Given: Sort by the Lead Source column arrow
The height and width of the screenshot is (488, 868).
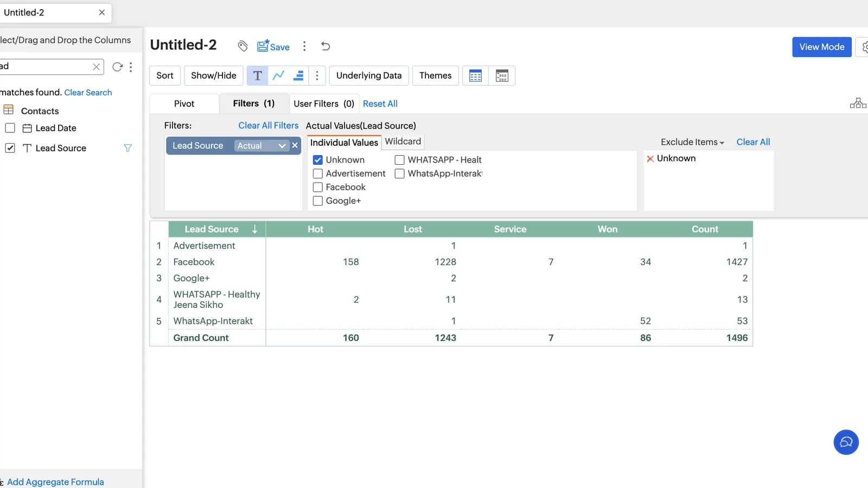Looking at the screenshot, I should (254, 229).
